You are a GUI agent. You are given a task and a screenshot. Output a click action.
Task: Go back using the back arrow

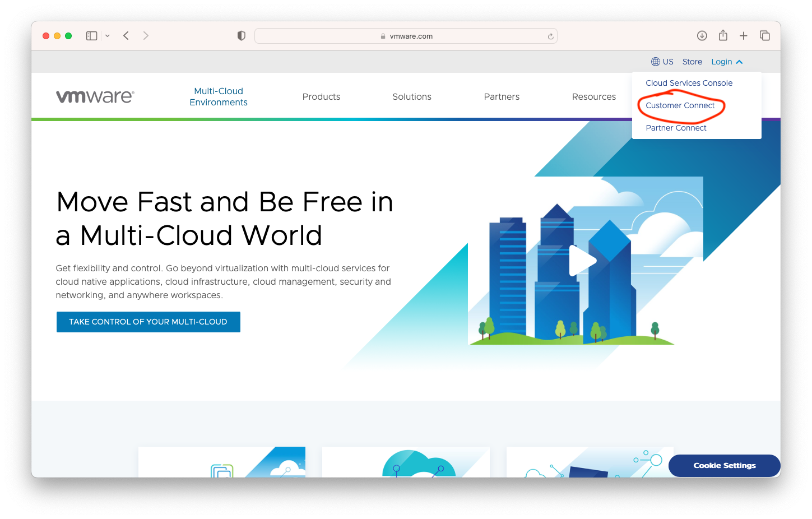coord(126,36)
